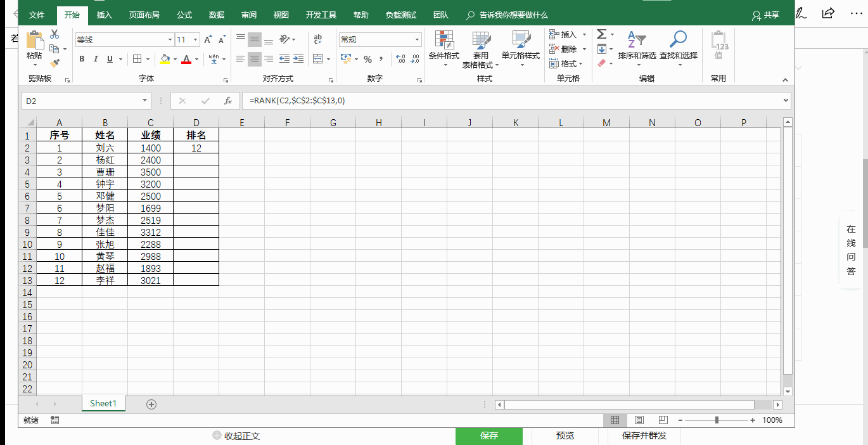Decrease font size with the smaller A icon
The width and height of the screenshot is (868, 445).
[x=222, y=39]
